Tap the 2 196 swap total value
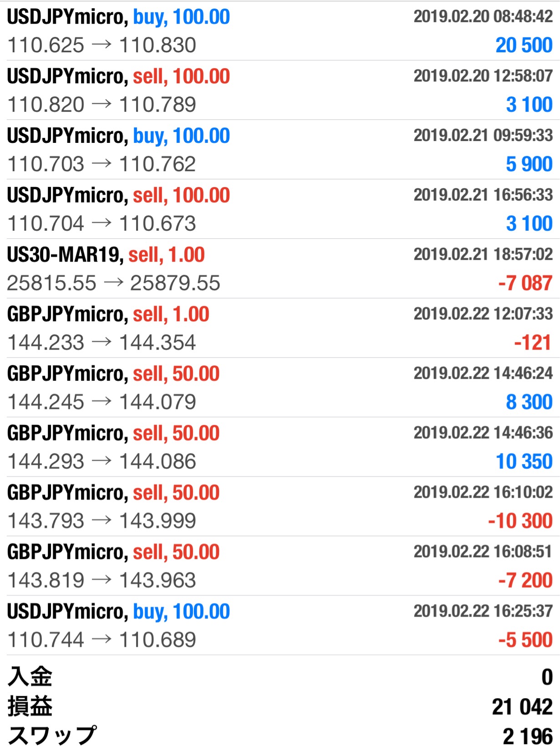This screenshot has width=560, height=750. [x=528, y=736]
